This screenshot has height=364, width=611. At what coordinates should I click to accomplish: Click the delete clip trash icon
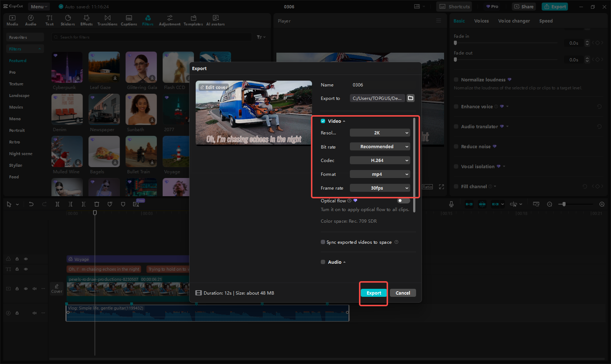(97, 204)
